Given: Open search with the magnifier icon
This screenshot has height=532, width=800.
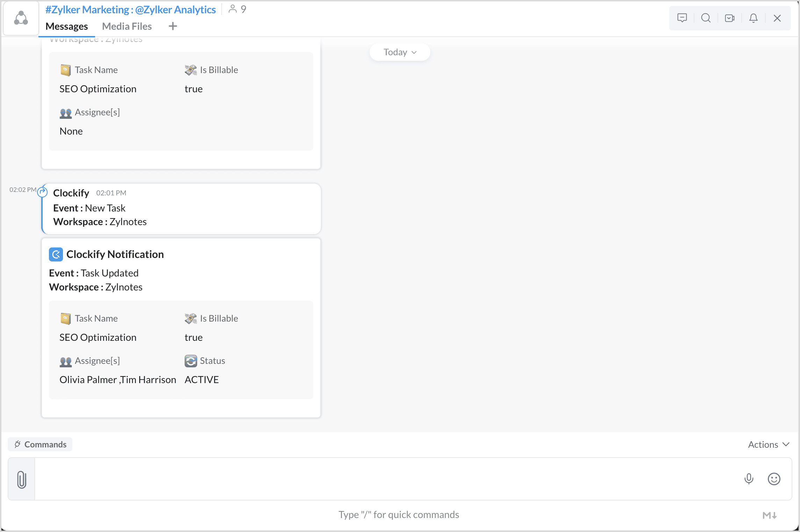Looking at the screenshot, I should click(706, 18).
